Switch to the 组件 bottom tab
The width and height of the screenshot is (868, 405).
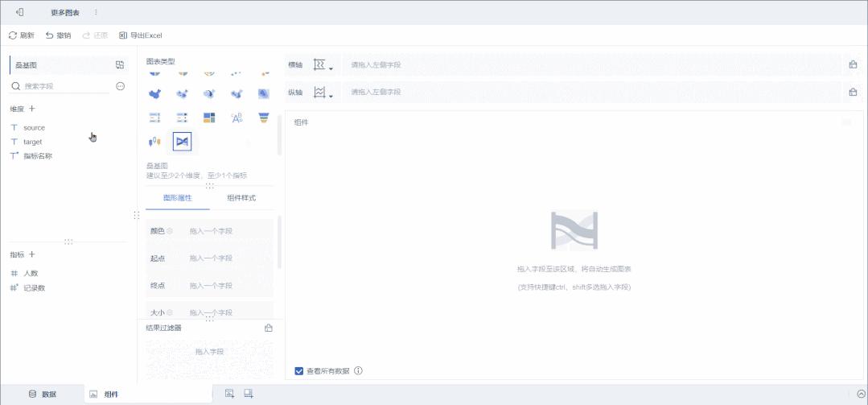148,395
